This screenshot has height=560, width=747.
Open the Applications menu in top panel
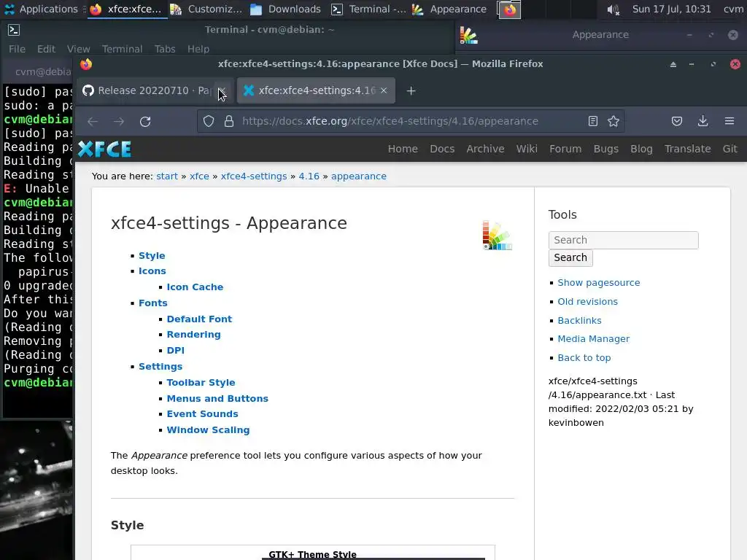pyautogui.click(x=42, y=9)
